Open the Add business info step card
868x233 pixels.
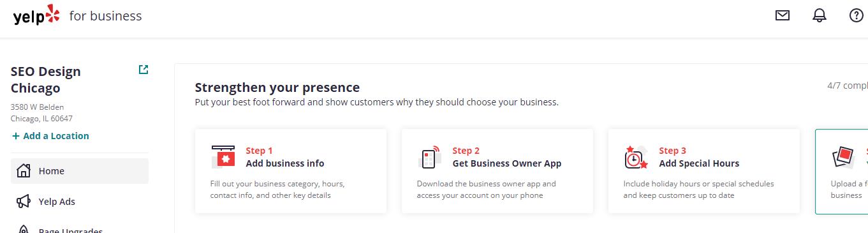[291, 171]
